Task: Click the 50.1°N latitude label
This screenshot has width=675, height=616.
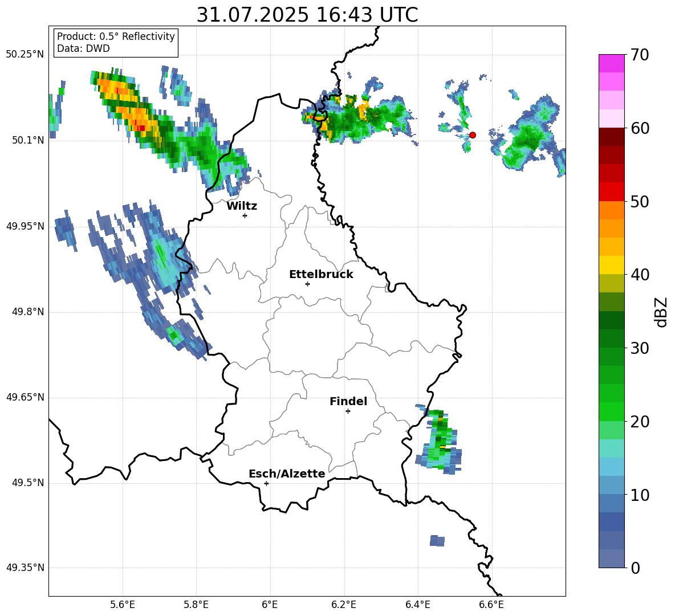Action: [x=28, y=140]
